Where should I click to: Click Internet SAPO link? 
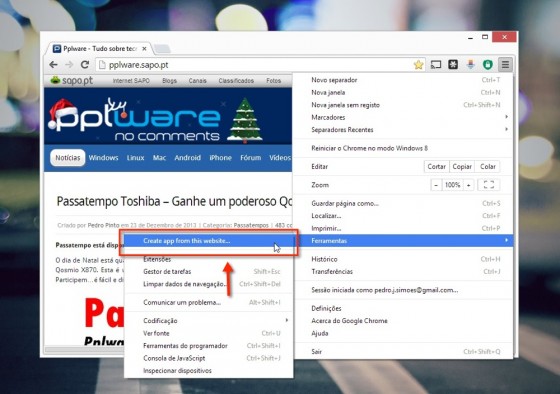click(x=131, y=81)
